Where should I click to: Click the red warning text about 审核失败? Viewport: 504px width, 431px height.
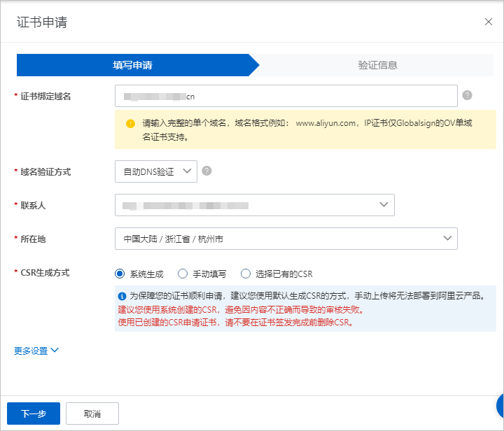[x=241, y=309]
